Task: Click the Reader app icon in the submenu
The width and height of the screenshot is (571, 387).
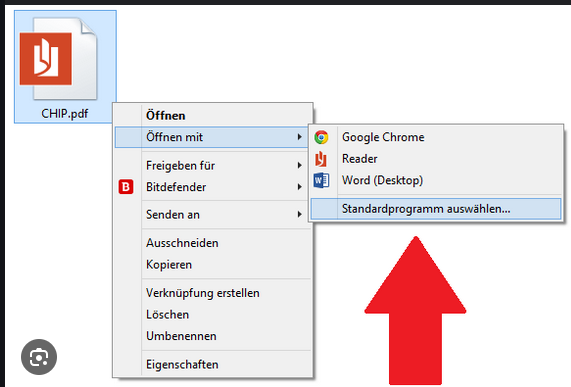Action: [x=321, y=159]
